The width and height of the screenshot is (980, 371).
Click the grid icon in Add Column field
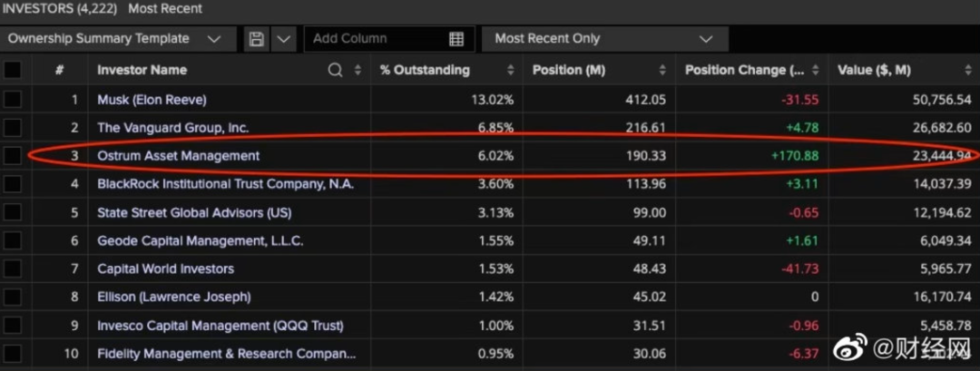(456, 39)
